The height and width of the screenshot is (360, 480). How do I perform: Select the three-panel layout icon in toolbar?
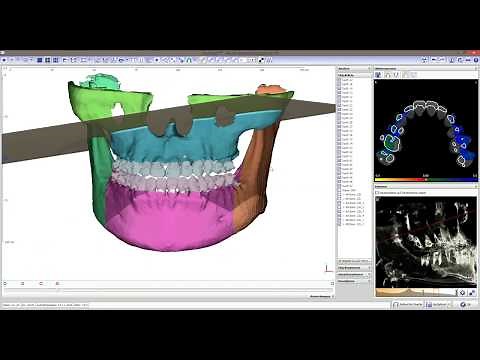point(56,60)
